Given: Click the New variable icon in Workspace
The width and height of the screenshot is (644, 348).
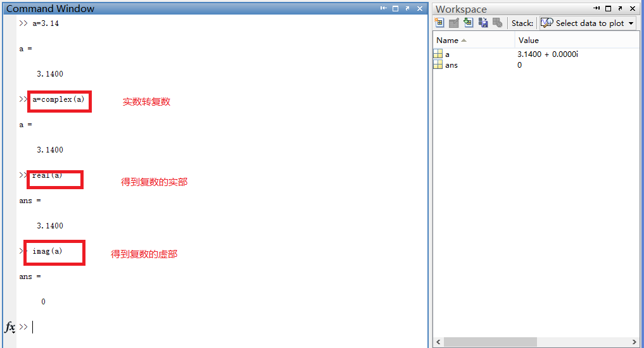Looking at the screenshot, I should (439, 23).
